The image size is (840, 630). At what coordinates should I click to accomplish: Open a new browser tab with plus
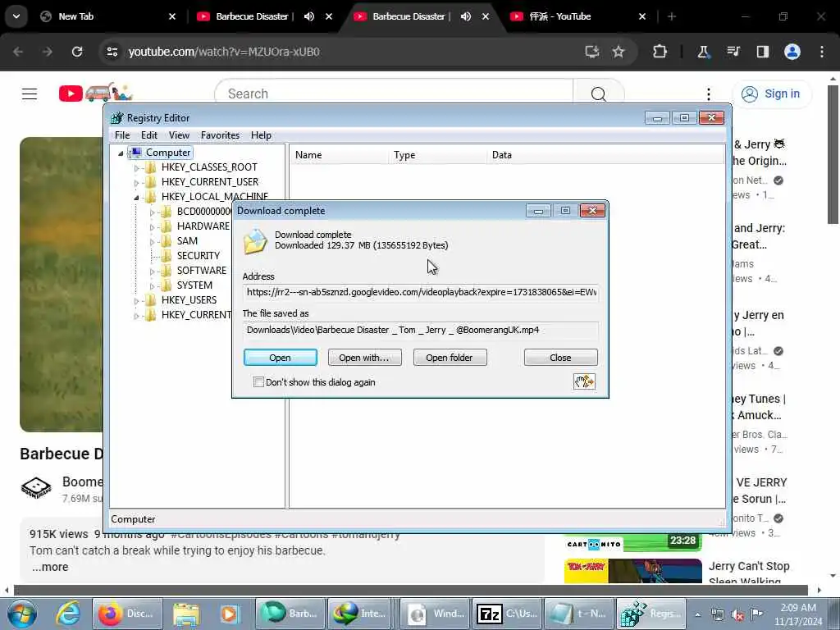pos(672,16)
